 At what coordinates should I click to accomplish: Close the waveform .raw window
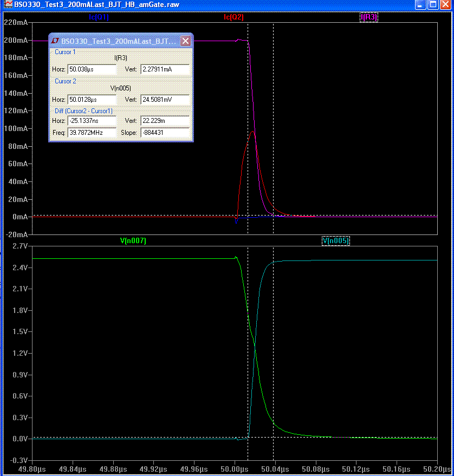coord(445,4)
